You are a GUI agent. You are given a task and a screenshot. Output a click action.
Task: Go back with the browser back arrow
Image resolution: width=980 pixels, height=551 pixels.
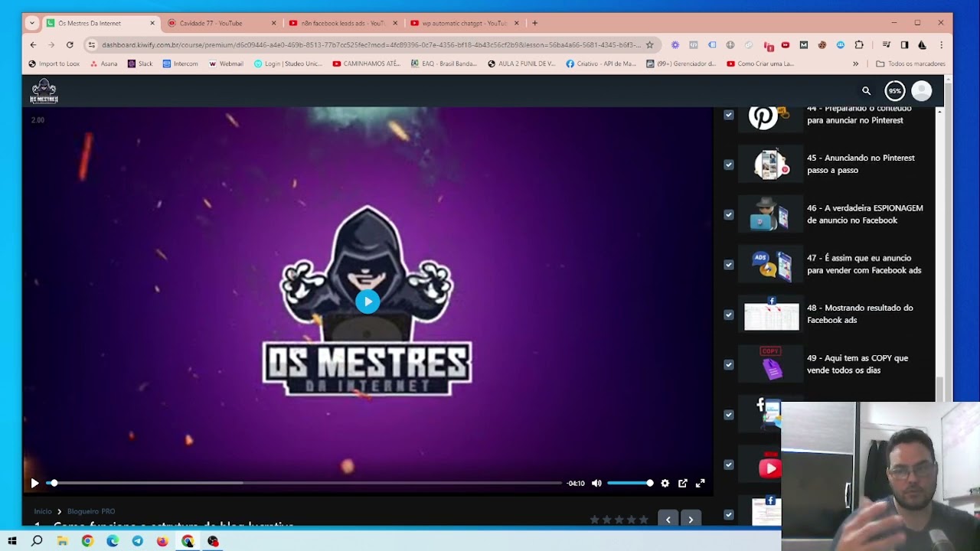tap(33, 45)
